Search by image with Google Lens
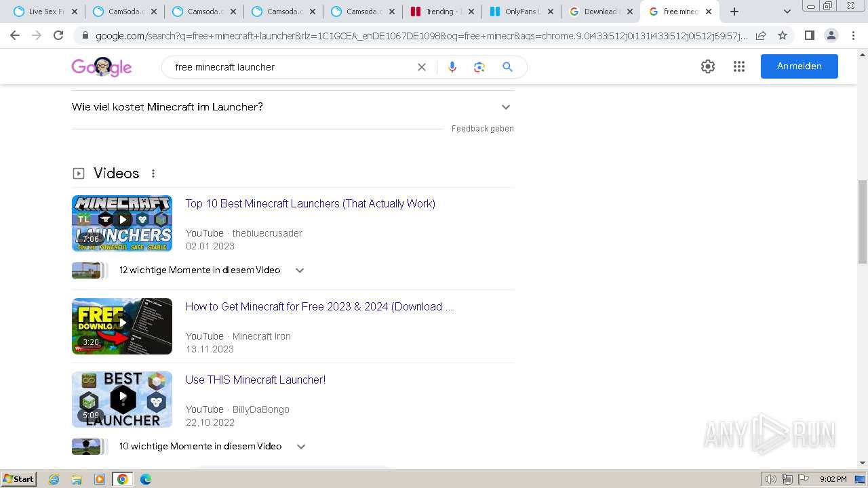868x488 pixels. coord(479,67)
